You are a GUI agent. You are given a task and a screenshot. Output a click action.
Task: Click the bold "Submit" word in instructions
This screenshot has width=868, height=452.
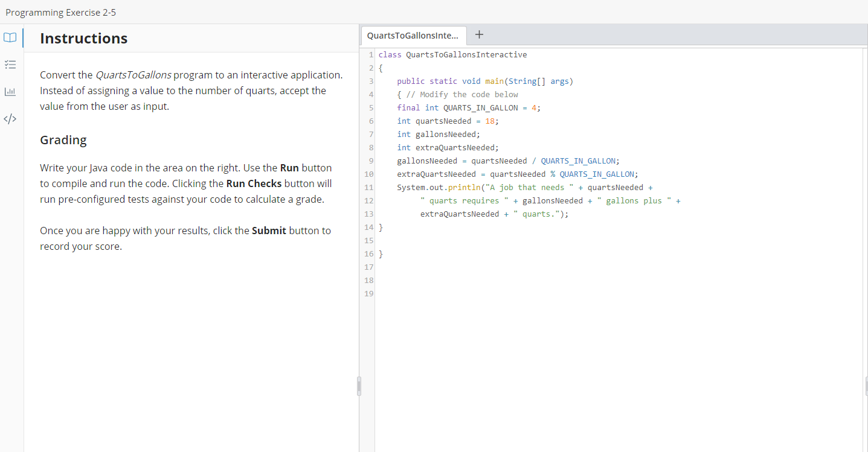(269, 231)
